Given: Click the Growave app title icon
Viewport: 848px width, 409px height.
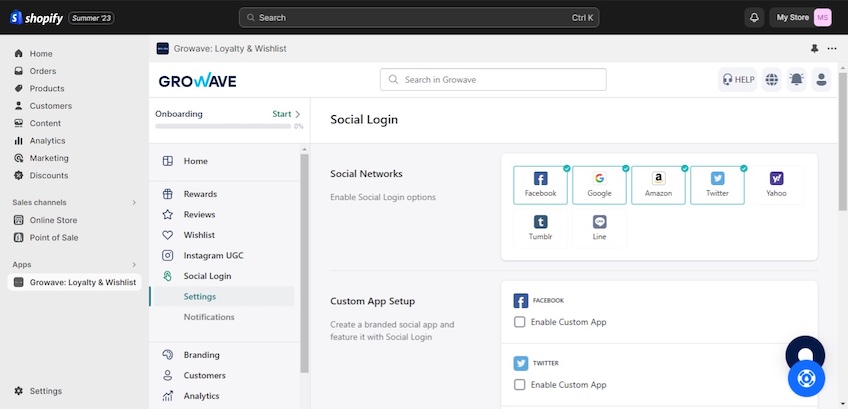Looking at the screenshot, I should coord(163,49).
